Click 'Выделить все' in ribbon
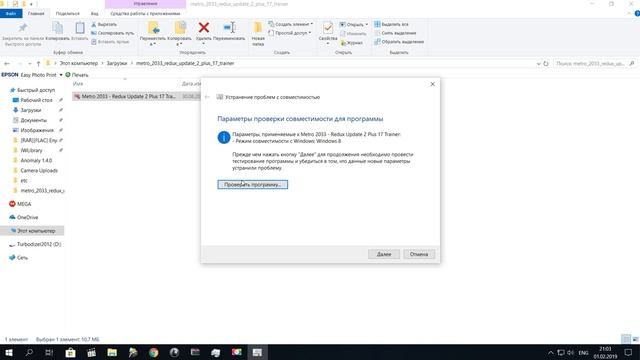640x360 pixels. (391, 24)
